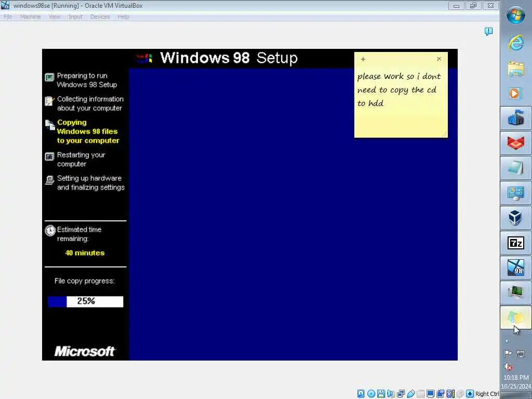Click the USB devices status icon

[x=411, y=394]
